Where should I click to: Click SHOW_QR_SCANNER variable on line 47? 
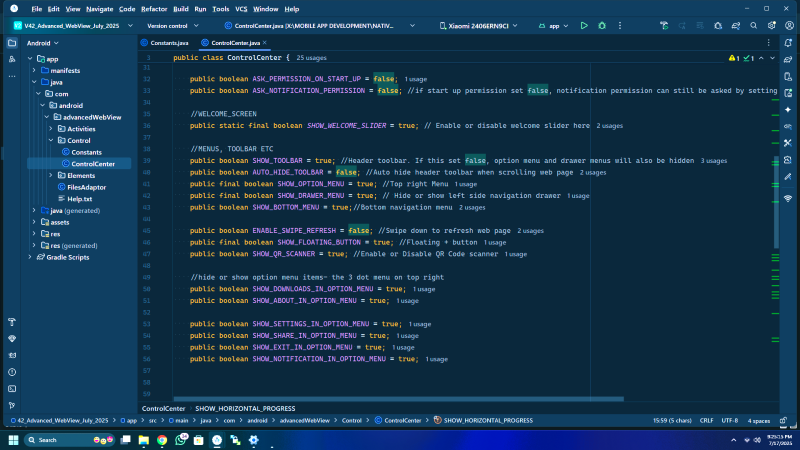coord(284,254)
